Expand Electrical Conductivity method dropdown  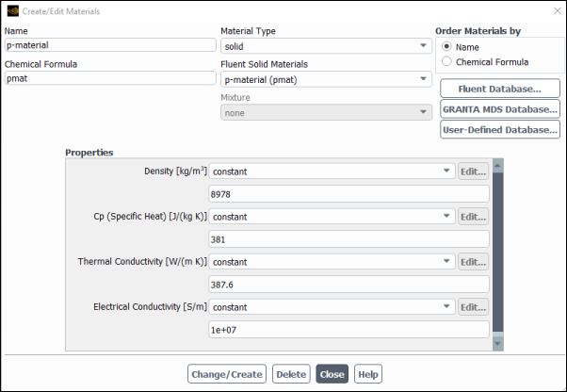point(332,306)
